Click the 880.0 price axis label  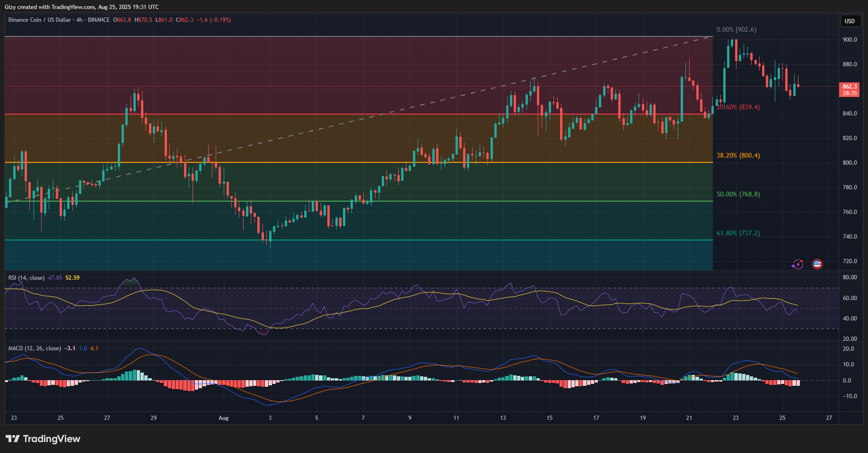point(850,64)
